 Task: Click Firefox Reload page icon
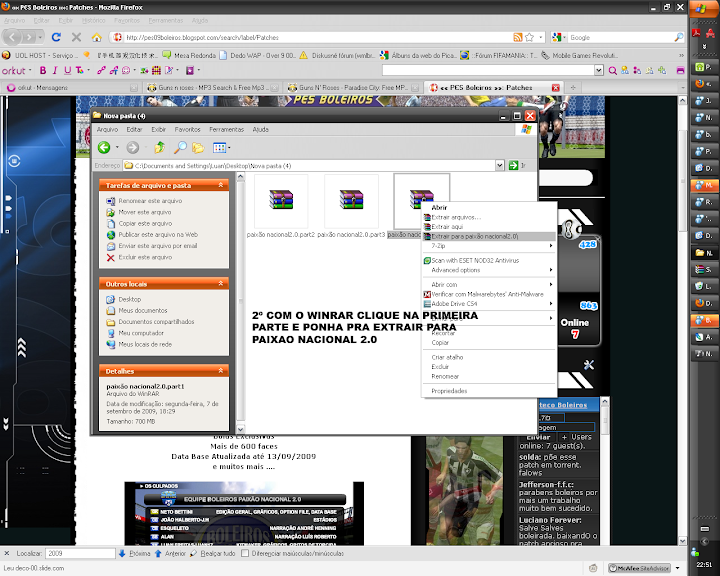point(56,37)
